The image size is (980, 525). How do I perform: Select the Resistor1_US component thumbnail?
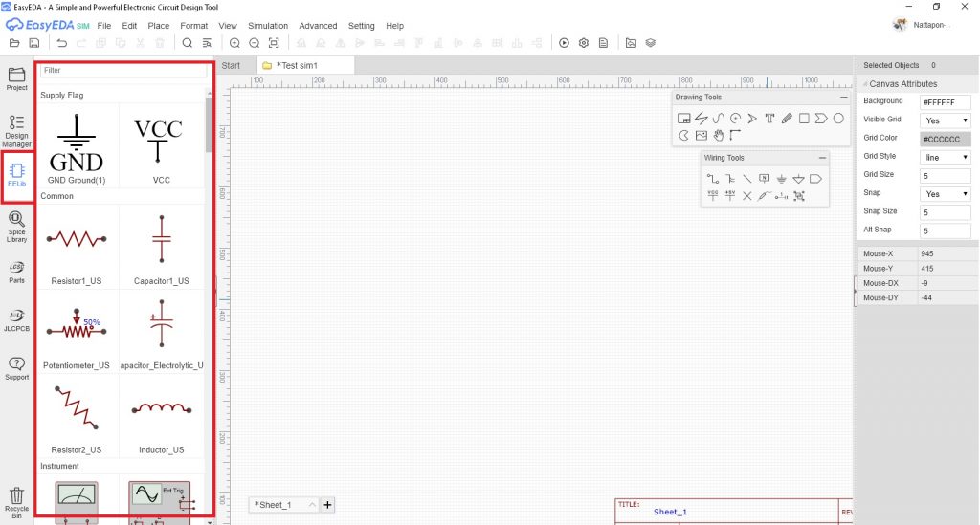coord(77,246)
